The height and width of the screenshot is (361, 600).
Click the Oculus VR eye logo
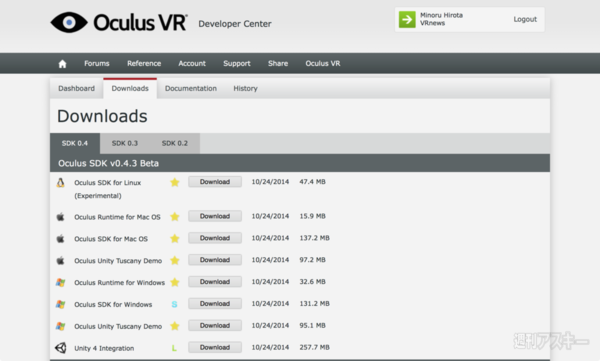[x=69, y=22]
